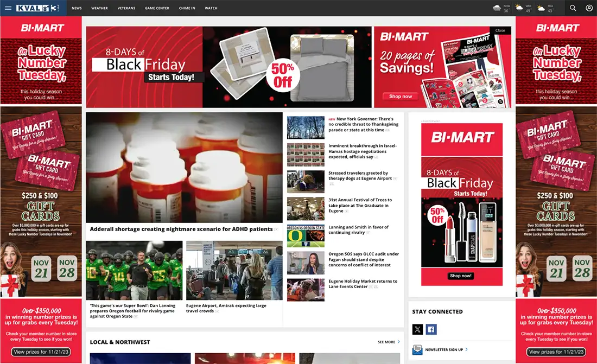Open the search magnifier icon
Screen dimensions: 597x364
click(573, 8)
